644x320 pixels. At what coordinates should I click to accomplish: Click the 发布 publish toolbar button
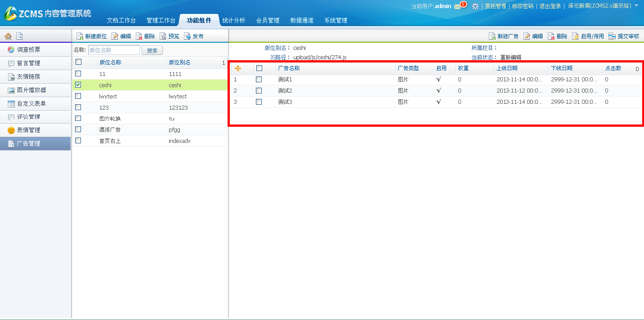pos(194,36)
